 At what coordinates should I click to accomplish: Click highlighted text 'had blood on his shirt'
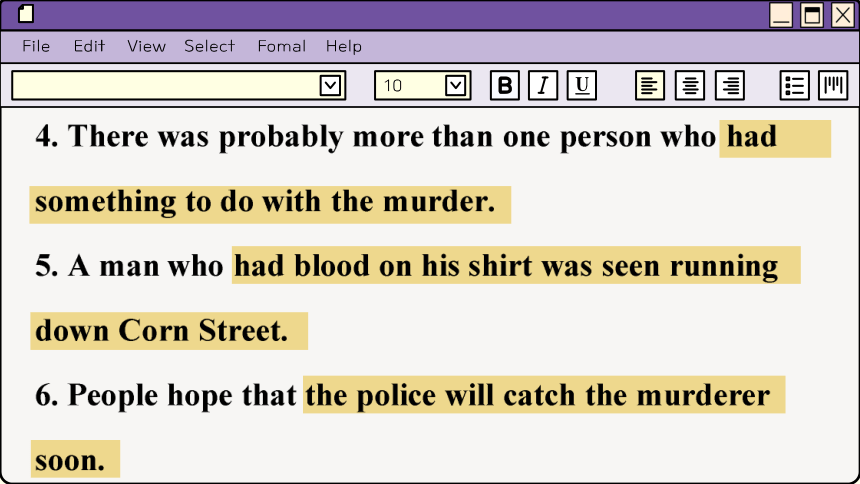(383, 266)
